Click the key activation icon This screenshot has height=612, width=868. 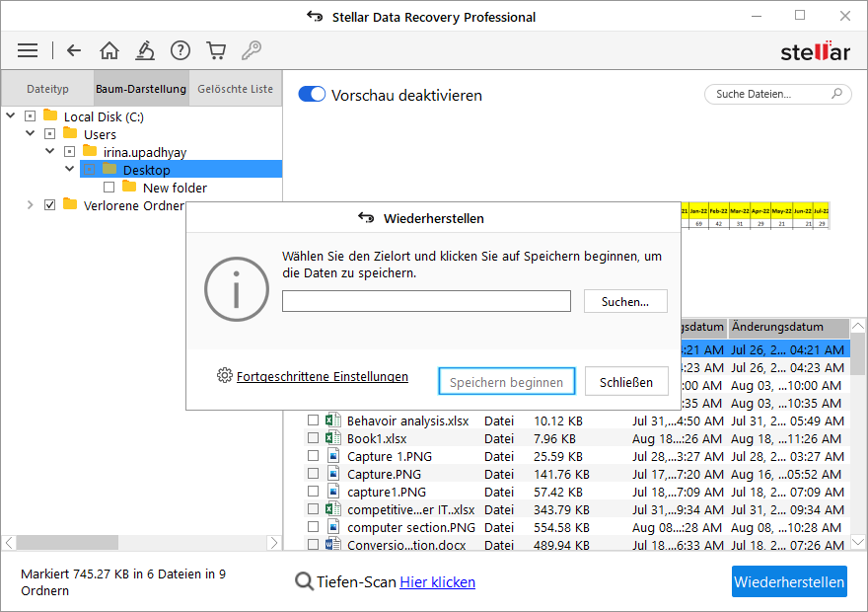[x=252, y=51]
